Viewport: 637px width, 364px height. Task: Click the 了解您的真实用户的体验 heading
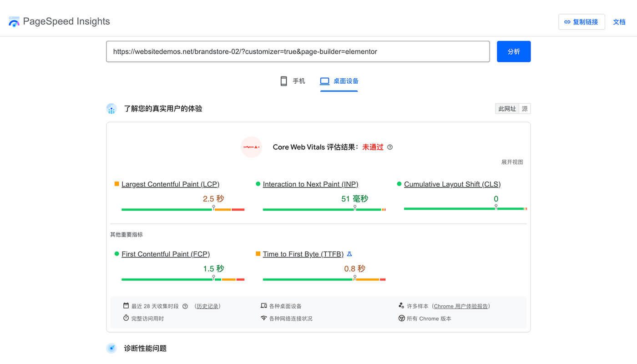[163, 109]
